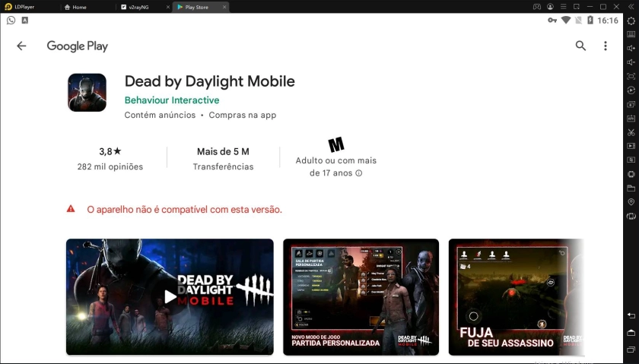
Task: Play the Dead by Daylight trailer video
Action: click(x=170, y=297)
